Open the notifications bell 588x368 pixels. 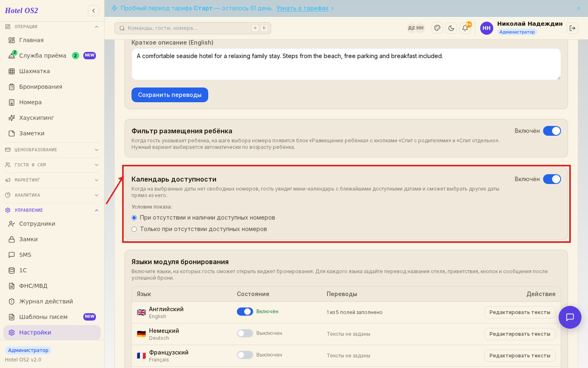(465, 28)
